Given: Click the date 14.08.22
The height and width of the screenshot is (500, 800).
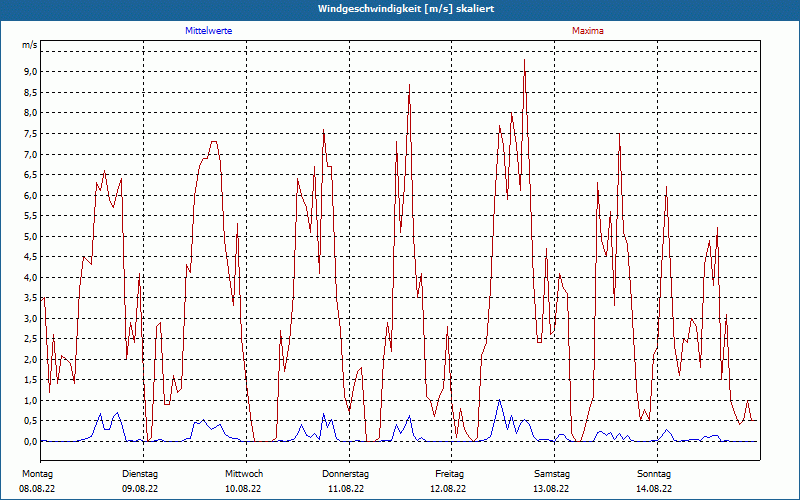Looking at the screenshot, I should (654, 489).
